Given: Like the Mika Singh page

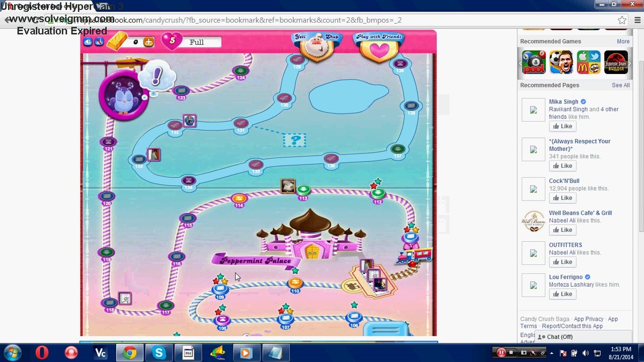Looking at the screenshot, I should (x=562, y=126).
